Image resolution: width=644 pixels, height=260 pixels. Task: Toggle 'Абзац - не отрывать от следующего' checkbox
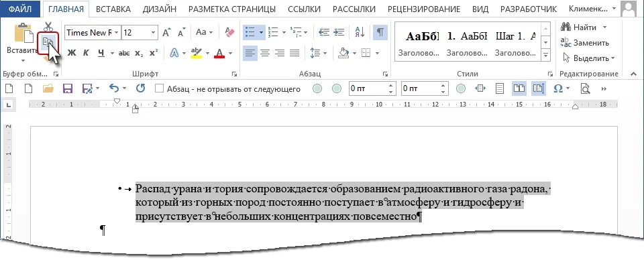point(159,88)
